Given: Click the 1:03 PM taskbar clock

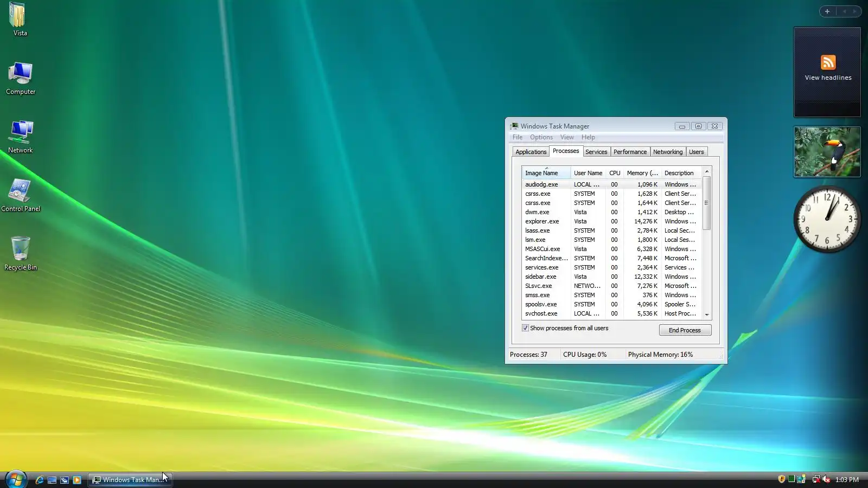Looking at the screenshot, I should 847,480.
